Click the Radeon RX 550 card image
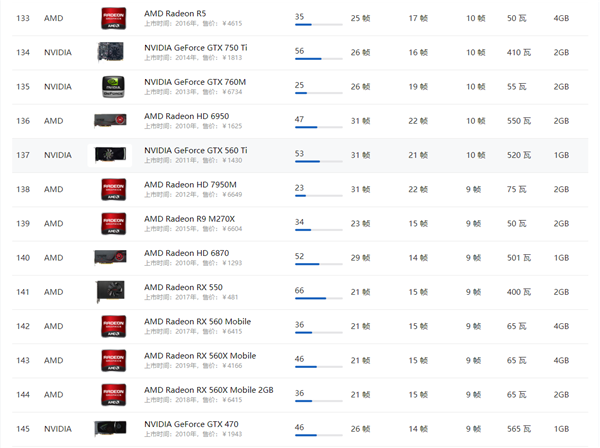The width and height of the screenshot is (600, 448). pyautogui.click(x=110, y=292)
